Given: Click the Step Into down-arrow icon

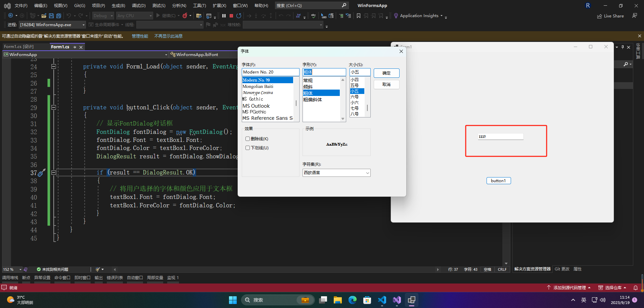Looking at the screenshot, I should click(256, 16).
